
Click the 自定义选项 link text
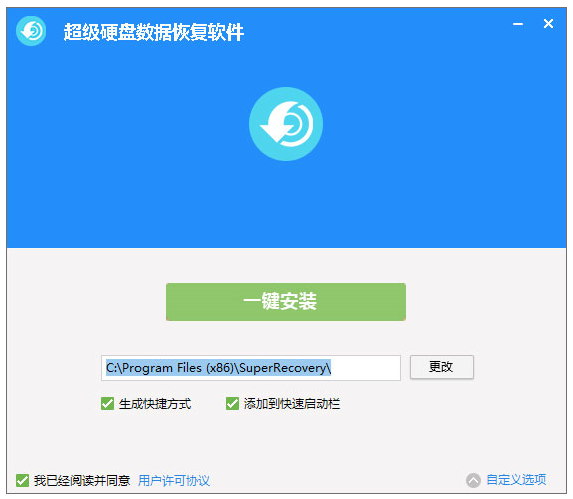coord(516,480)
